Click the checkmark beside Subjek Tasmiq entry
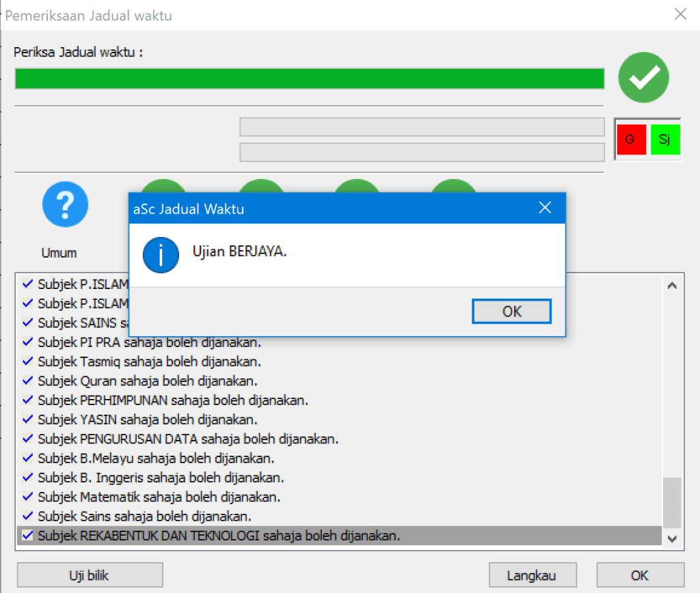This screenshot has height=593, width=700. [x=27, y=361]
